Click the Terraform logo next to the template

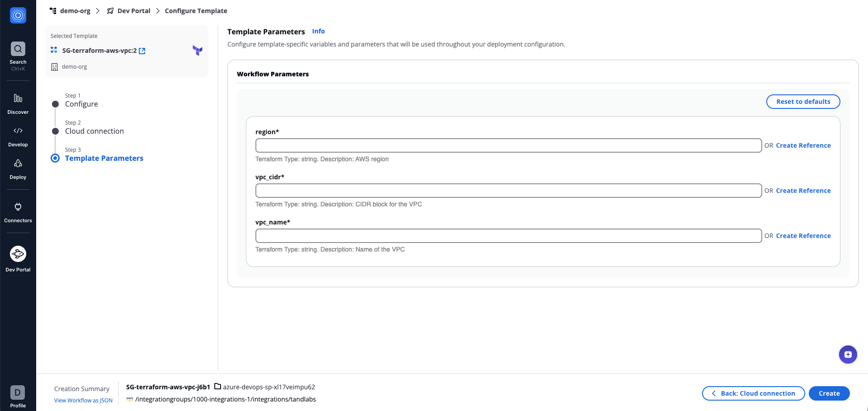(198, 51)
